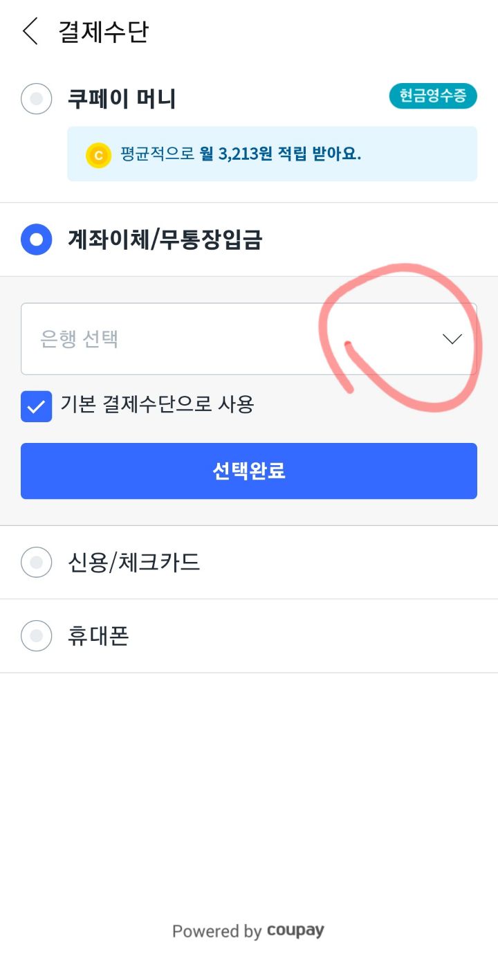The height and width of the screenshot is (980, 498).
Task: Tap the Powered by text
Action: tap(216, 932)
